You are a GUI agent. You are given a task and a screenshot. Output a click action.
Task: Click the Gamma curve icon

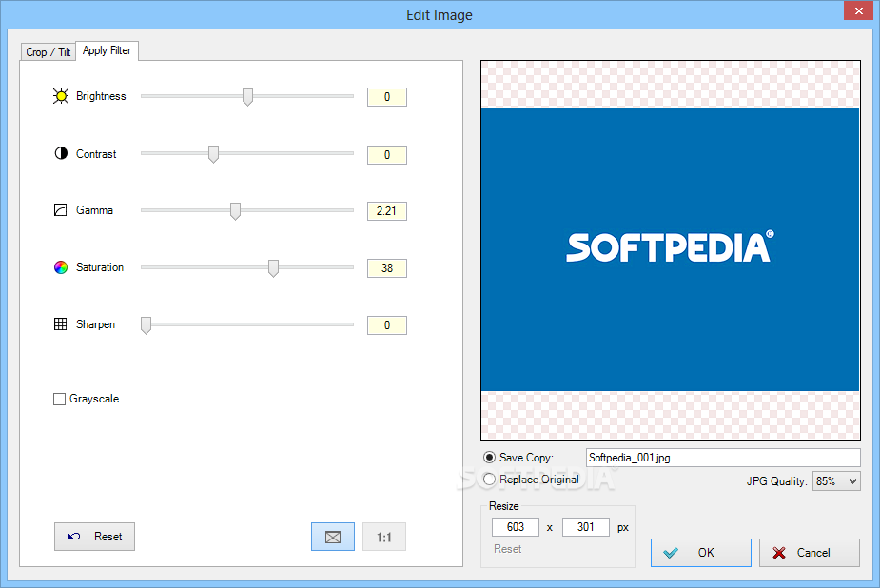pyautogui.click(x=61, y=210)
